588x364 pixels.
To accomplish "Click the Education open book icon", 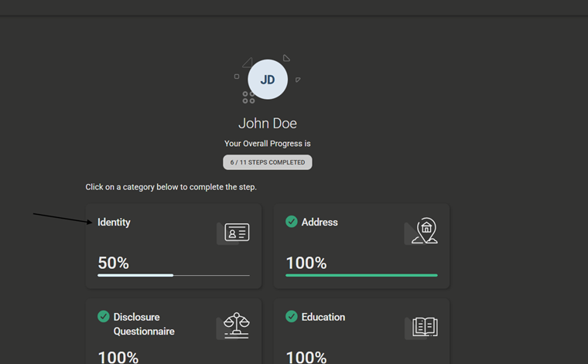I will click(x=425, y=327).
